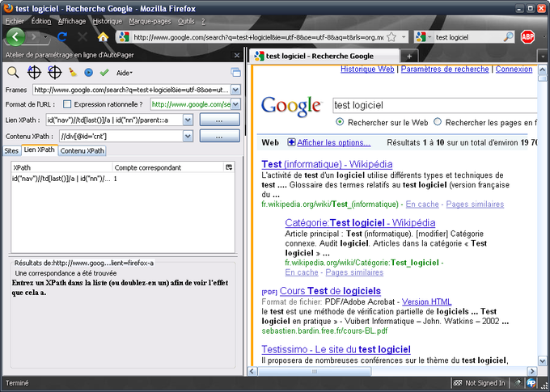This screenshot has width=550, height=392.
Task: Select the test logiciel - Recherche Google tab
Action: click(x=324, y=56)
